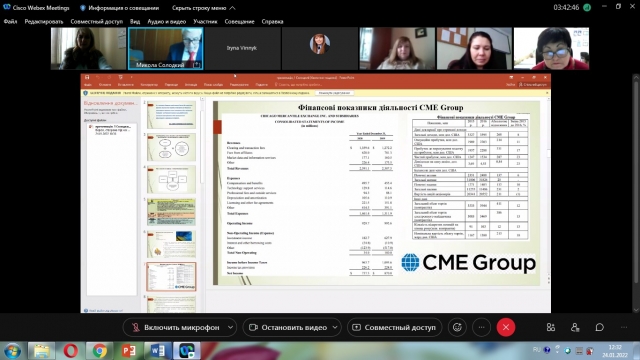Select the video tile with a bulletin board behind the participant

coord(474,49)
